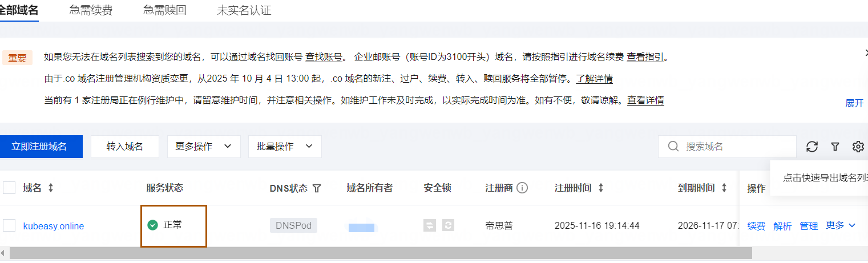Focus the 搜索域名 search field
This screenshot has height=263, width=868.
point(727,147)
